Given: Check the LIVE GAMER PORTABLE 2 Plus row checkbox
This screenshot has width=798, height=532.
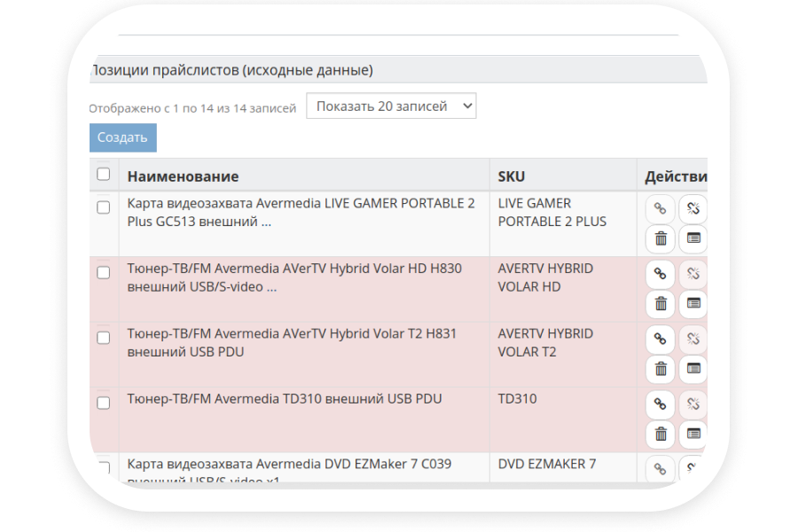Looking at the screenshot, I should click(104, 207).
